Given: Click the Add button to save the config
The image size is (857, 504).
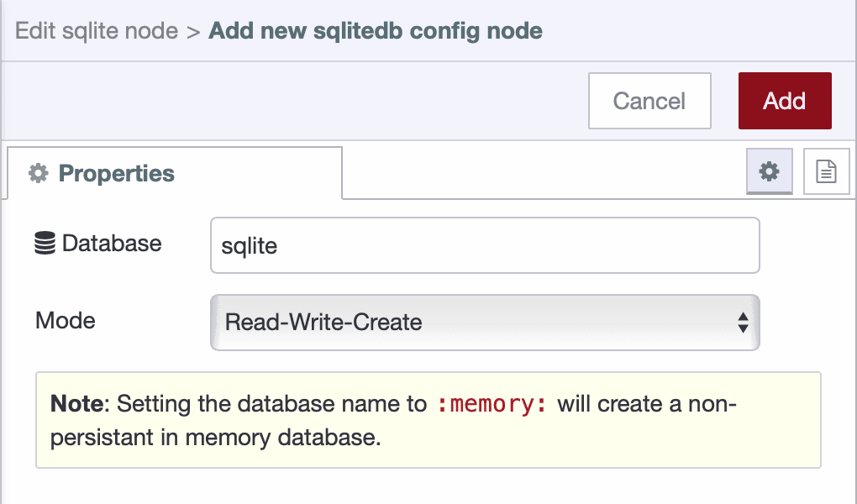Looking at the screenshot, I should (784, 101).
